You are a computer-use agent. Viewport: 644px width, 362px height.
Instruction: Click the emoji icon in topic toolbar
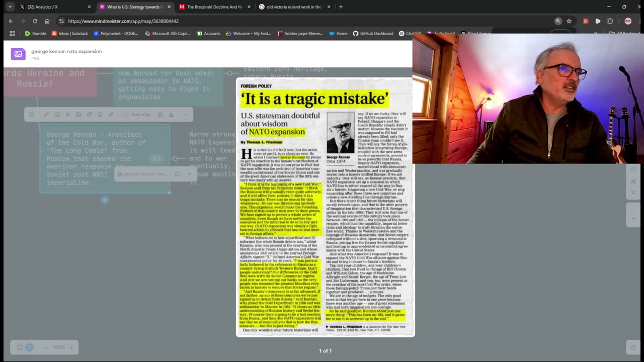pos(100,115)
